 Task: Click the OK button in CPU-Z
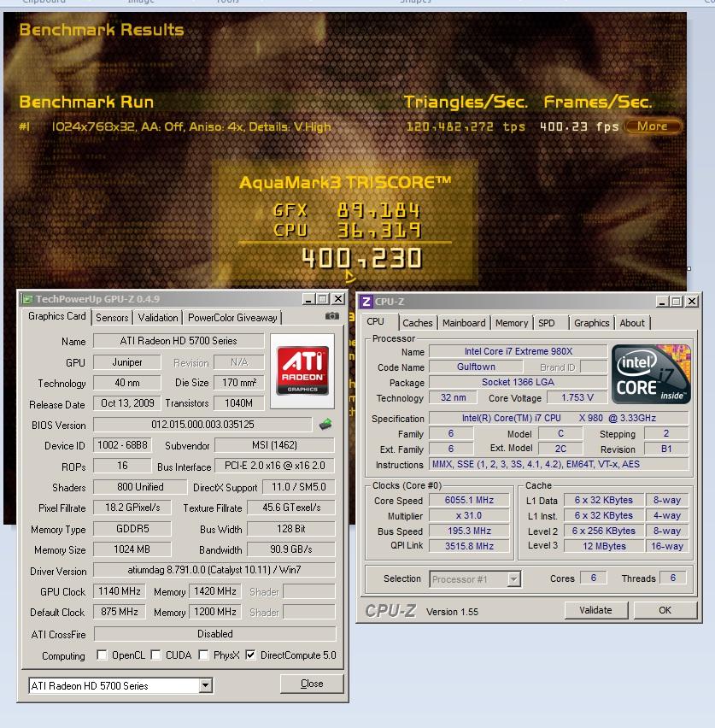point(665,610)
